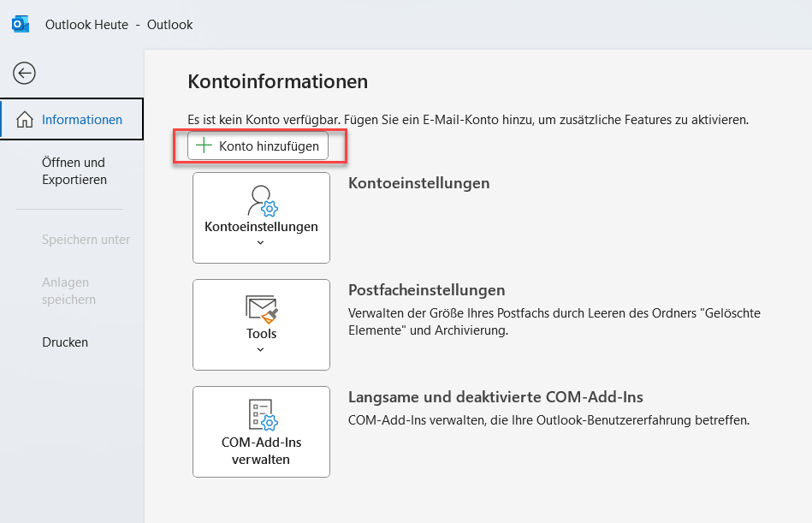
Task: Open the Drucken printer section icon
Action: (x=66, y=342)
